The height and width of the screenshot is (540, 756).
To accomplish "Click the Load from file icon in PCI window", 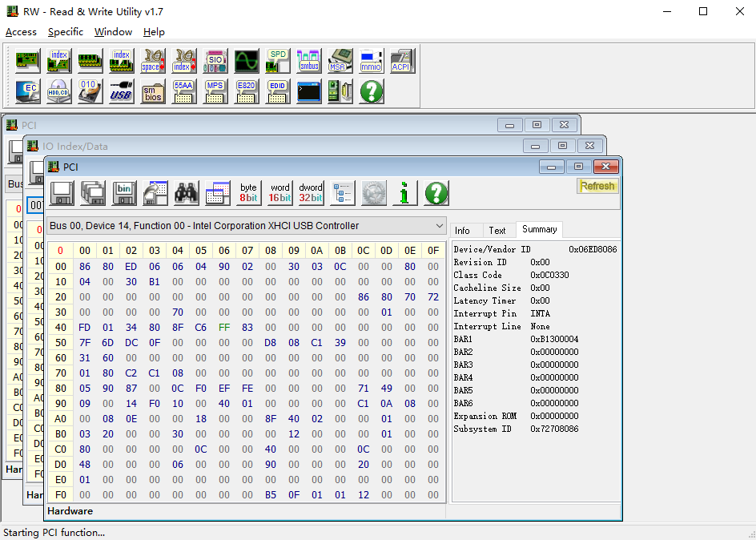I will (155, 193).
